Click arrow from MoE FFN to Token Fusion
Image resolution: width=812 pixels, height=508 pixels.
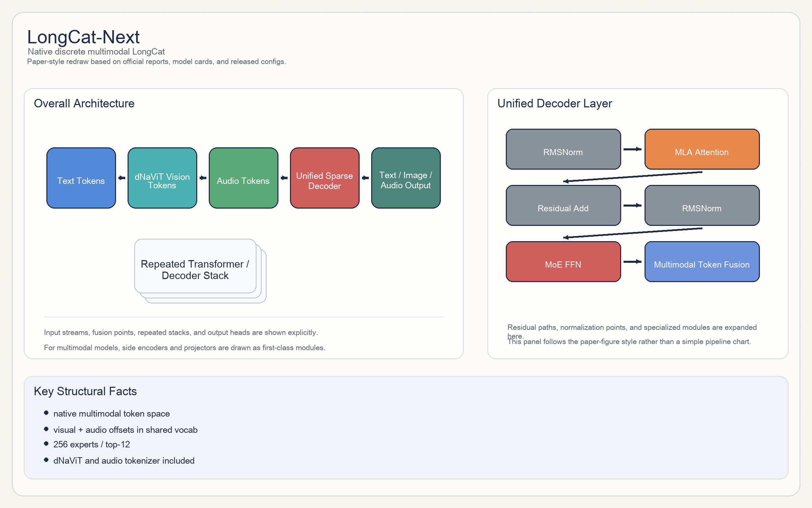[633, 261]
